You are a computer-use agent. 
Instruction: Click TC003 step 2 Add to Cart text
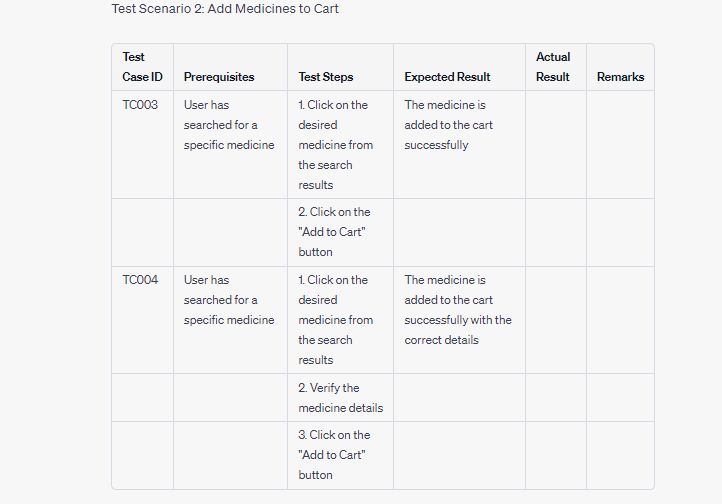pos(334,232)
